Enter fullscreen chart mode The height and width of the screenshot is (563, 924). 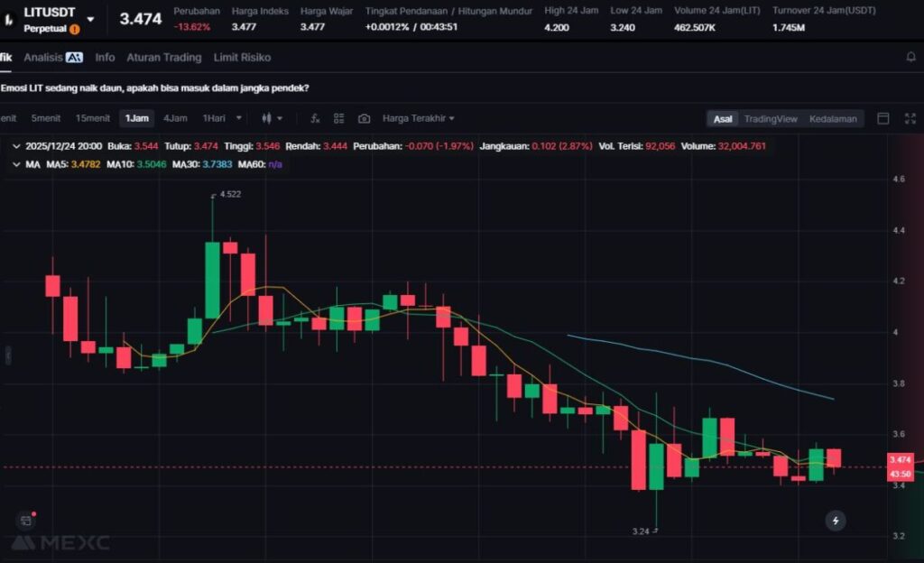tap(909, 118)
